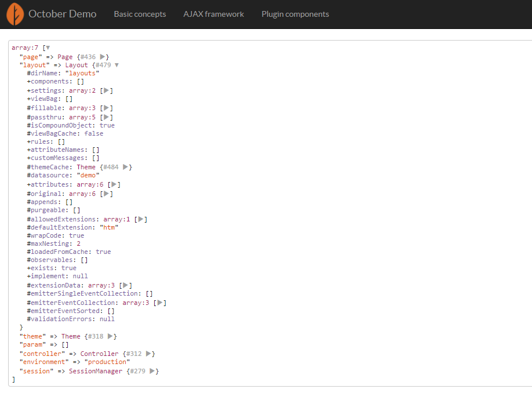Expand the #extensionData array:3 entry
Viewport: 532px width, 400px height.
[125, 285]
